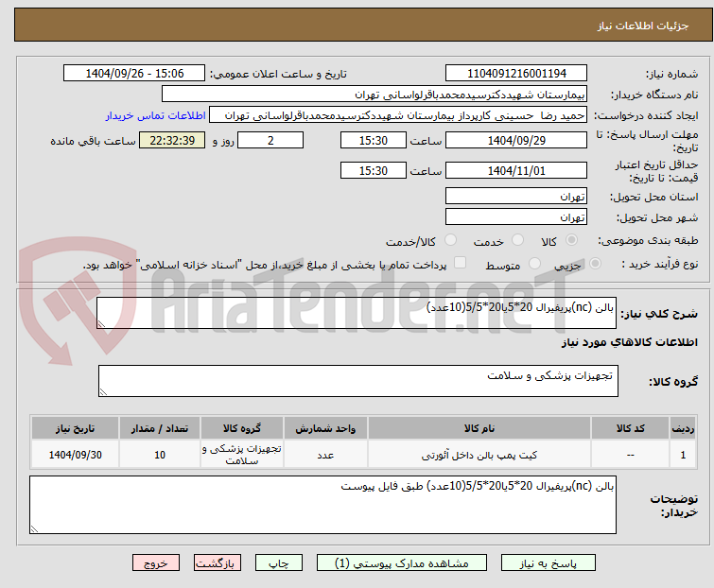
Task: Click the پاسخ به نیاز button
Action: (548, 563)
